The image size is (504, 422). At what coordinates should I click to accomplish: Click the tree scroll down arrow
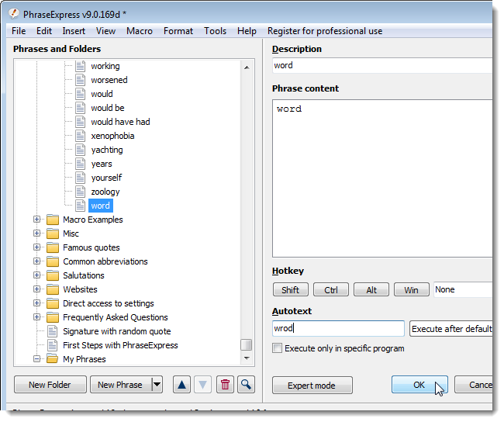coord(247,358)
